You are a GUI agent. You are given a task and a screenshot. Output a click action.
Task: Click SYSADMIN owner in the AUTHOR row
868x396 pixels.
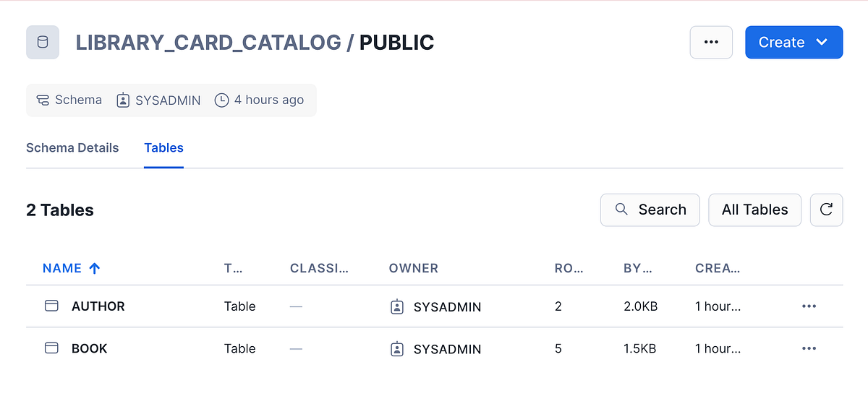coord(446,307)
